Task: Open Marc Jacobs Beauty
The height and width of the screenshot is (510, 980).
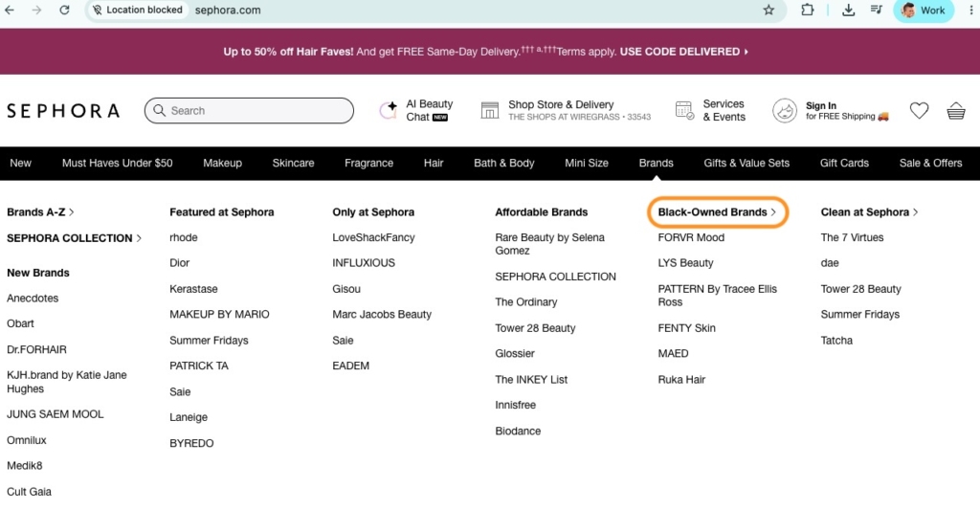Action: click(382, 315)
